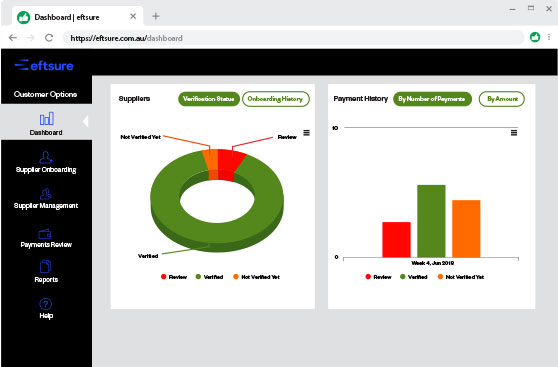
Task: Switch Payment History to By Amount
Action: tap(502, 99)
